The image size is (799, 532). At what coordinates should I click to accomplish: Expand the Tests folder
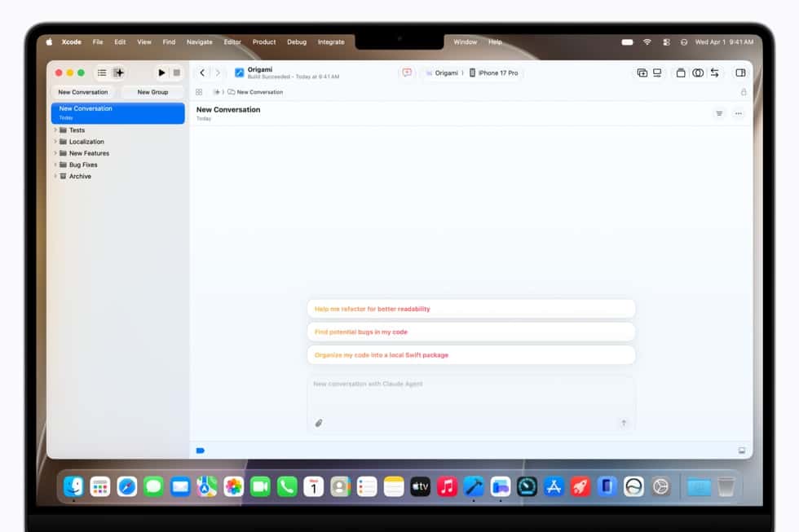[55, 130]
